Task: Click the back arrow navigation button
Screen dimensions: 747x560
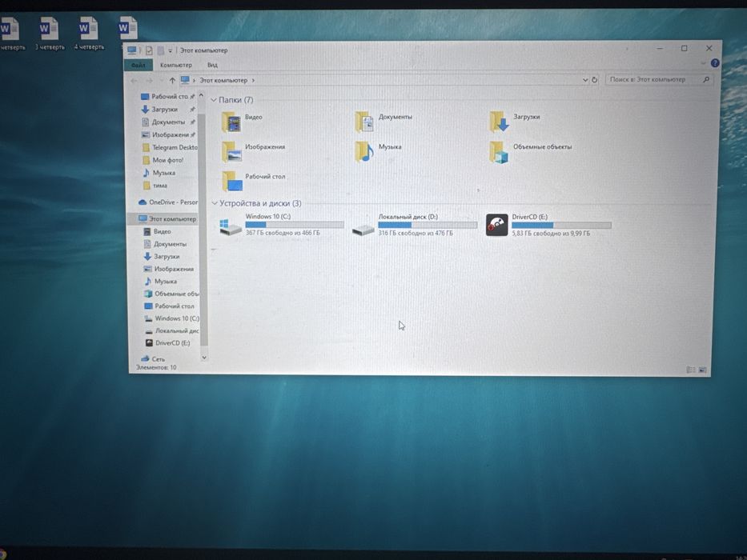Action: [x=135, y=81]
